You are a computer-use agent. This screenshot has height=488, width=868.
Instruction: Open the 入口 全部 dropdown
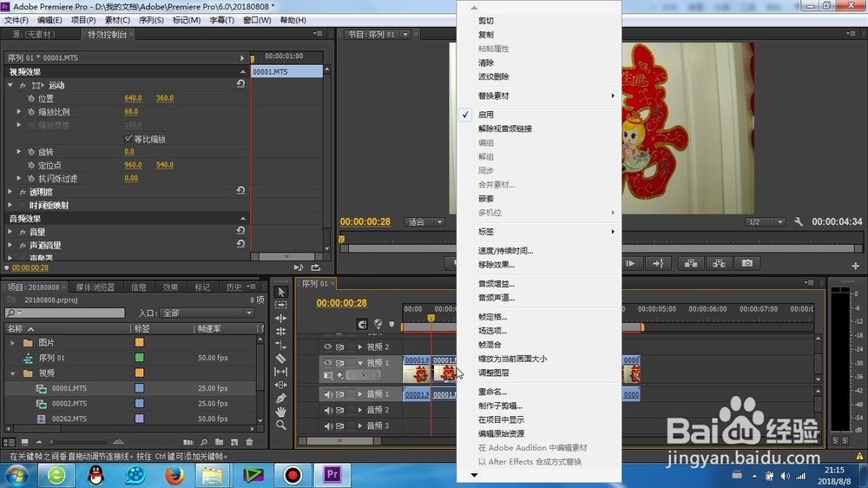click(x=207, y=313)
